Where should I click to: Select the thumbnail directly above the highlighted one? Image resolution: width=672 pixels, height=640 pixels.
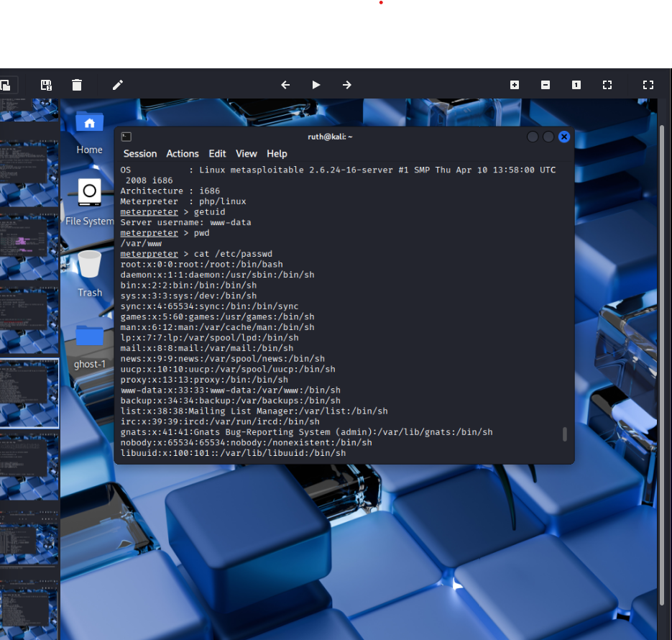29,320
